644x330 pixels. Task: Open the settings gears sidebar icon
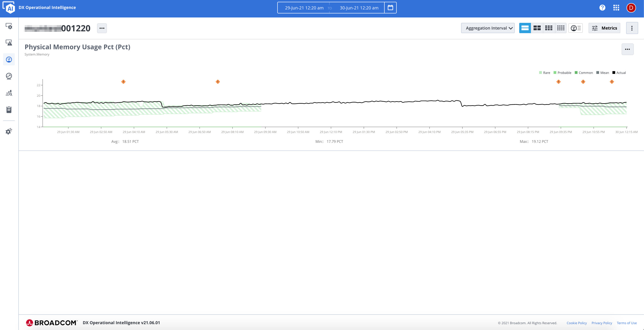coord(9,131)
